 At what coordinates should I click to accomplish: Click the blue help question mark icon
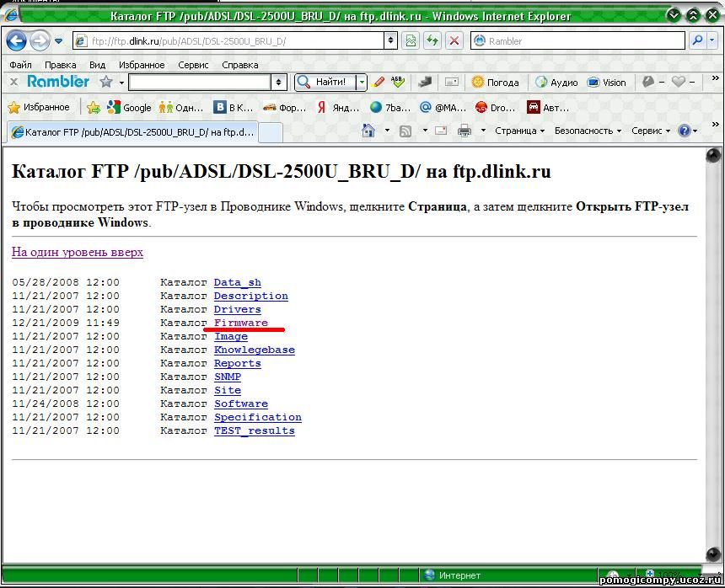point(685,131)
